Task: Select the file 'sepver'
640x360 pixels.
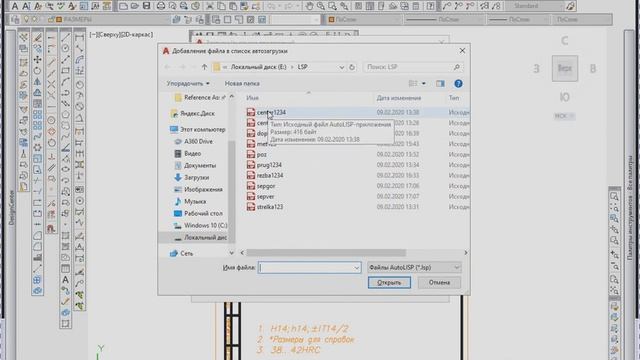Action: point(265,196)
